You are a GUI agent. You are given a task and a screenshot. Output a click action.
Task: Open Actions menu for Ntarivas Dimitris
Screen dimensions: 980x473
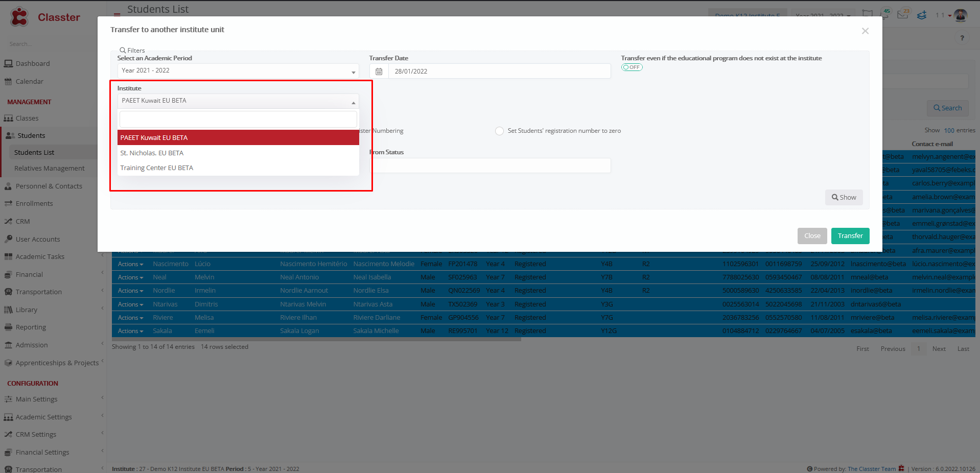pyautogui.click(x=130, y=304)
